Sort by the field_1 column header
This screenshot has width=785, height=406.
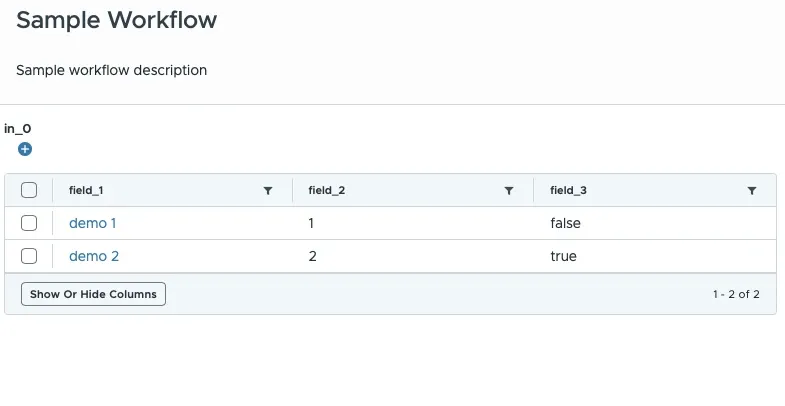[87, 190]
